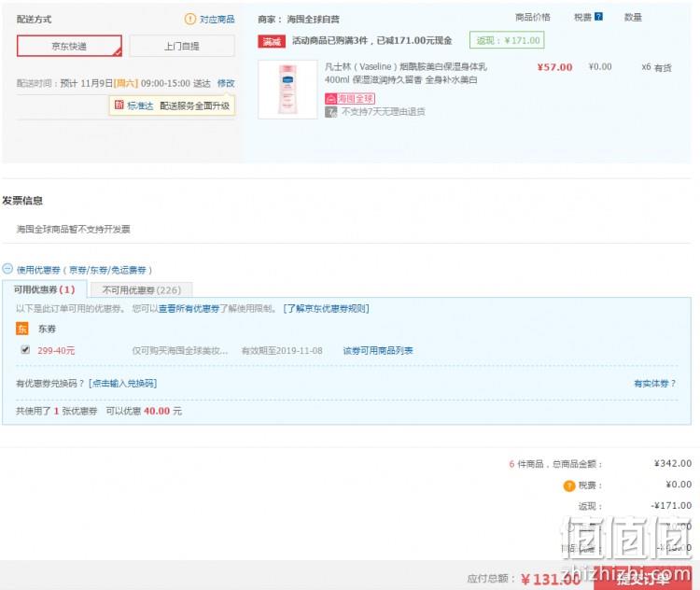Open the 对应商品 link

217,20
